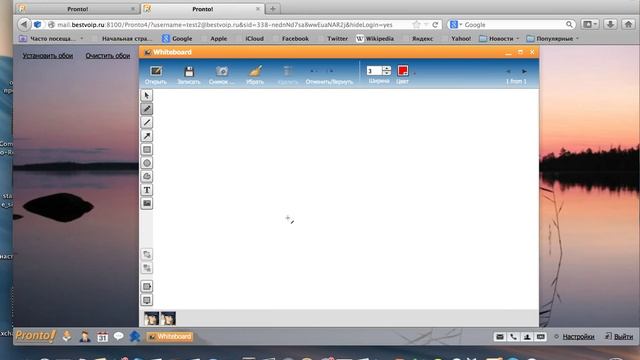This screenshot has height=360, width=640.
Task: Select the first participant thumbnail
Action: coord(151,318)
